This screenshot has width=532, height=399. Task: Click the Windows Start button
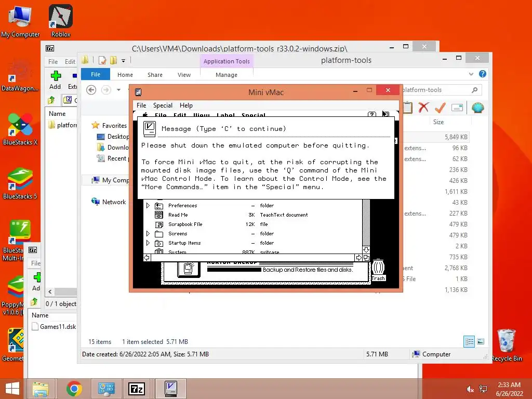point(12,389)
